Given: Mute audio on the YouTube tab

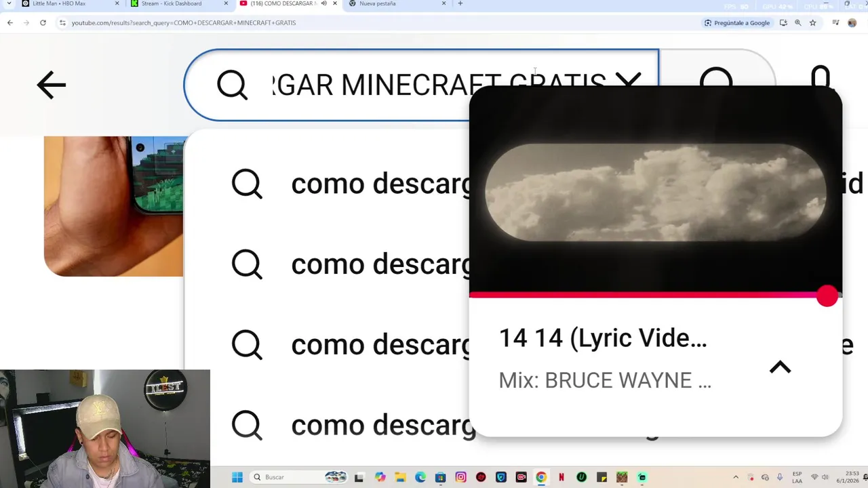Looking at the screenshot, I should [x=323, y=3].
